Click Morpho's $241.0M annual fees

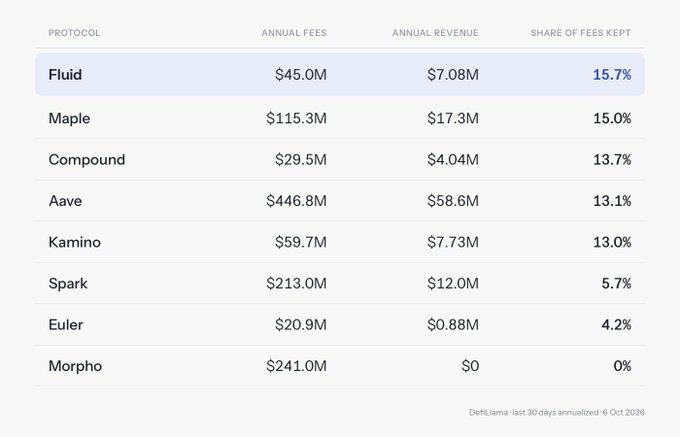pos(296,366)
